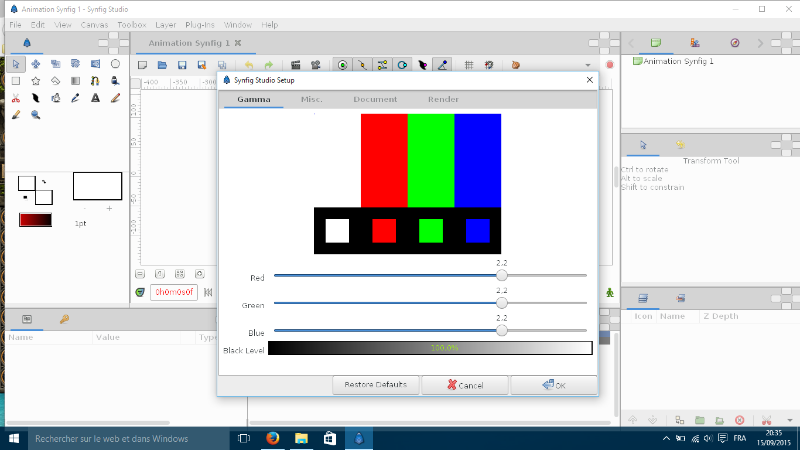Toggle animation record mode red button
Image resolution: width=800 pixels, height=450 pixels.
pyautogui.click(x=610, y=65)
